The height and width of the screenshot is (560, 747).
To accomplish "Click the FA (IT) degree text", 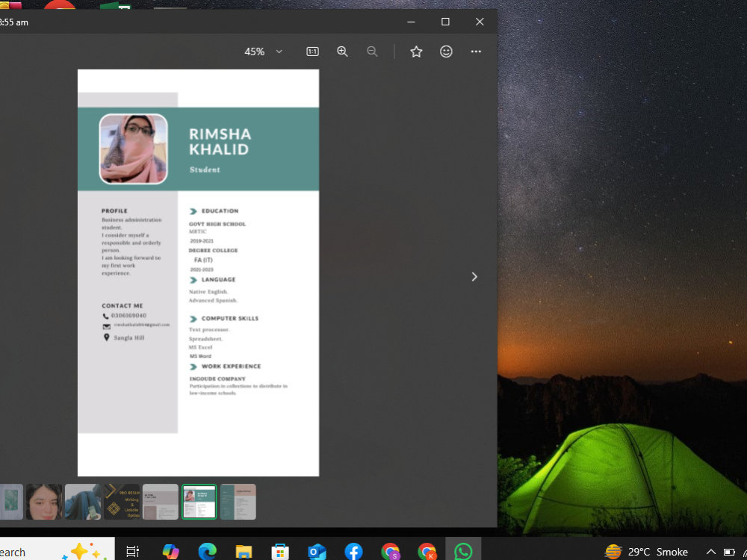I will click(x=203, y=260).
